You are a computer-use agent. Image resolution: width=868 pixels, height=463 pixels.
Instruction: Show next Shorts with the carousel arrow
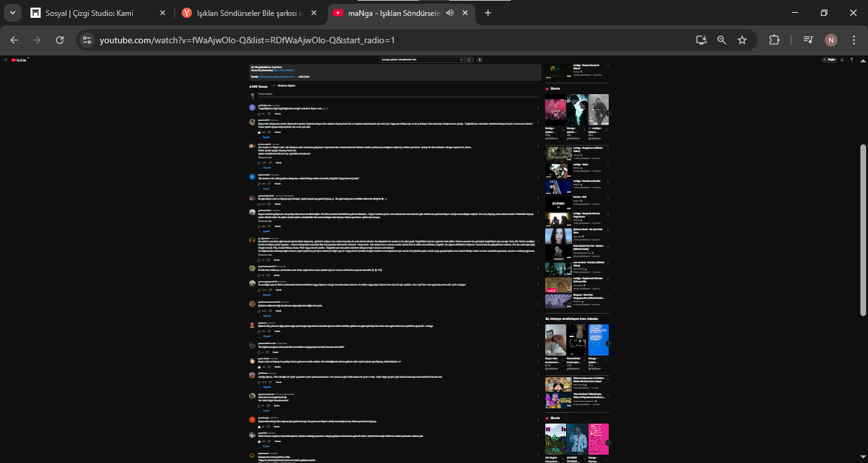pyautogui.click(x=608, y=114)
